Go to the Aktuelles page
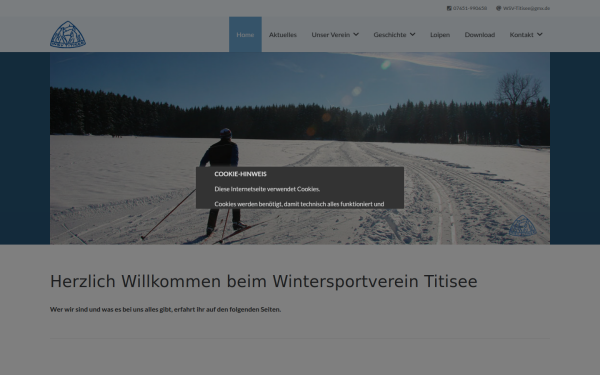Screen dimensions: 600x375 point(283,34)
